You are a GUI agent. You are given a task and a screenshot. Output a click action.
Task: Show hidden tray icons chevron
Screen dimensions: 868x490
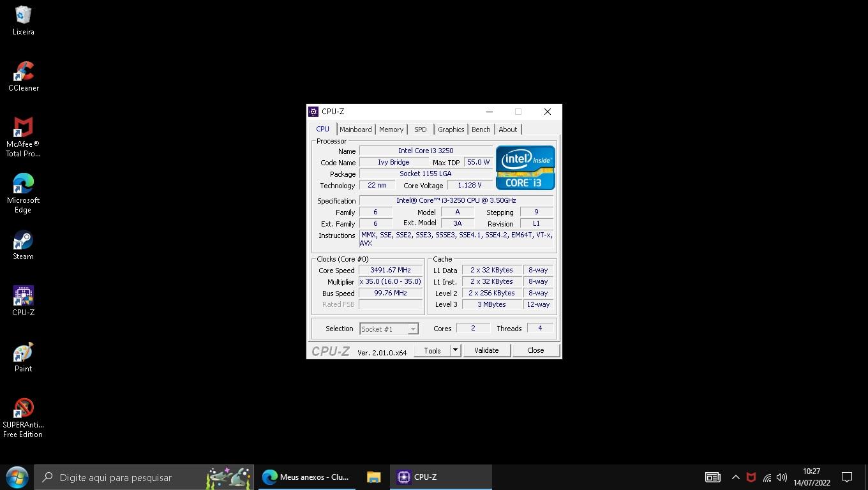point(735,477)
